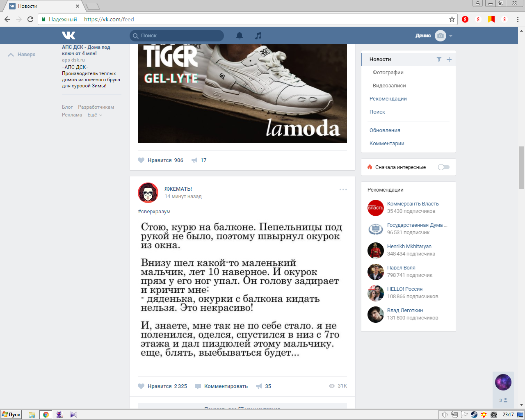Click the VK logo in header
Image resolution: width=525 pixels, height=420 pixels.
[69, 36]
